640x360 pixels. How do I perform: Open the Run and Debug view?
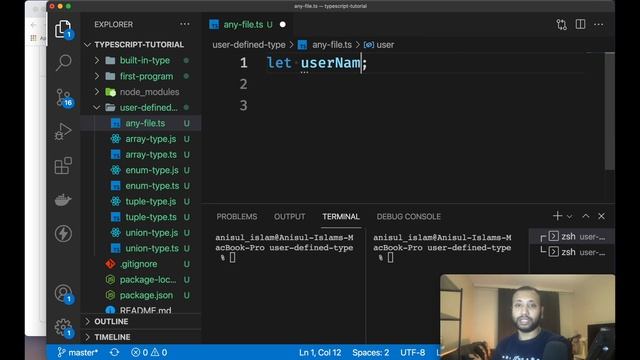(x=63, y=131)
